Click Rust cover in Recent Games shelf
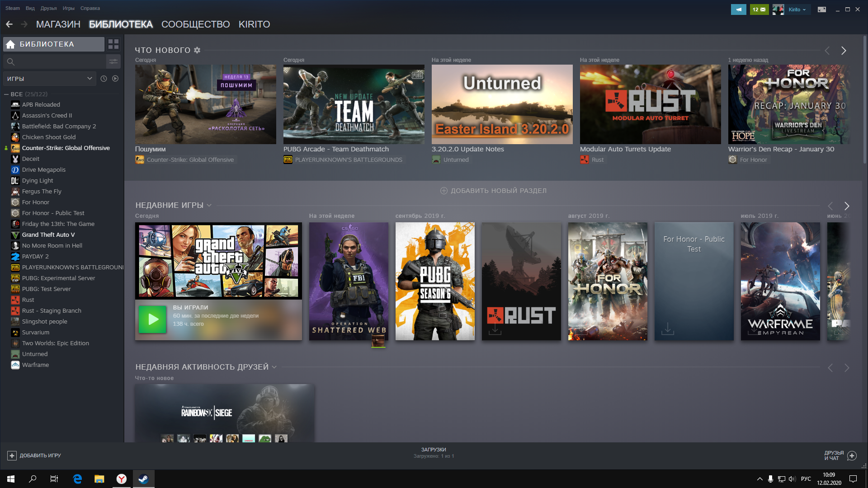 [521, 281]
